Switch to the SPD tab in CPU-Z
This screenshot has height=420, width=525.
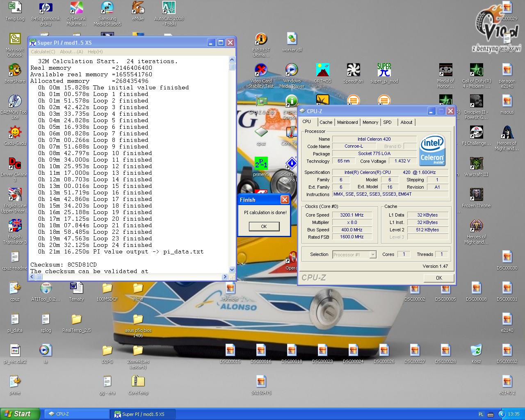pos(388,122)
